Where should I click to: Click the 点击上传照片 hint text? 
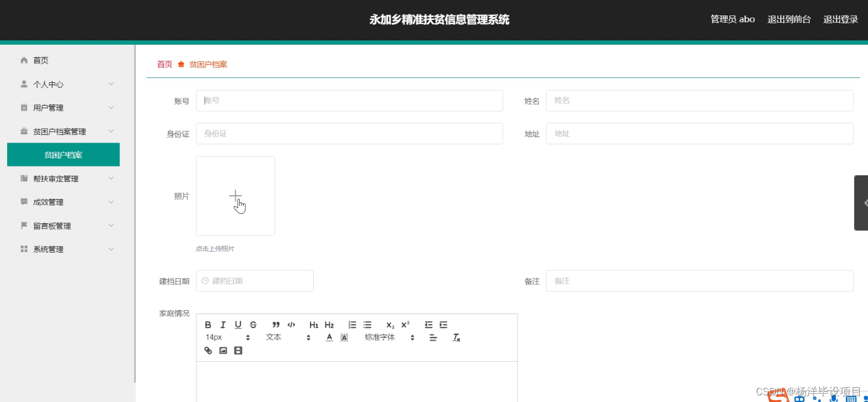pos(215,249)
